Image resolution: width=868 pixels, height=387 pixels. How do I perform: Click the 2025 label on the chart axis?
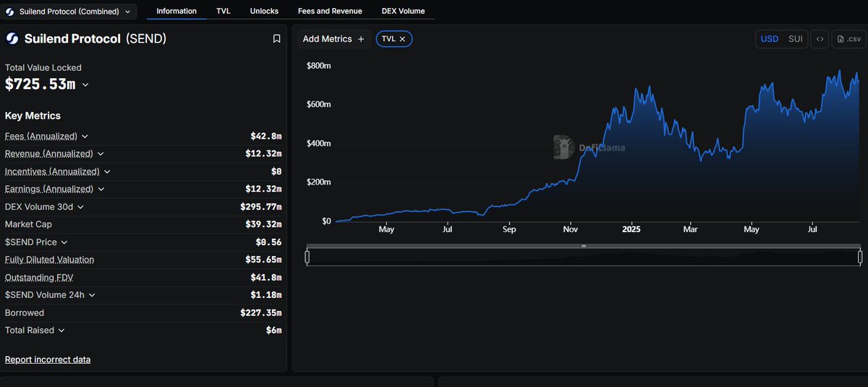click(x=631, y=229)
